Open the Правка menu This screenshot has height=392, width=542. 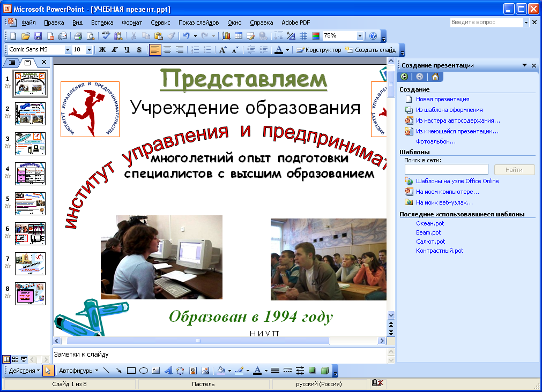pyautogui.click(x=54, y=22)
